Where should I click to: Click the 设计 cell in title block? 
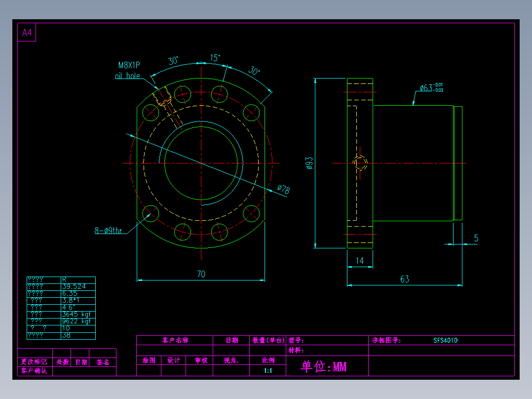click(174, 360)
